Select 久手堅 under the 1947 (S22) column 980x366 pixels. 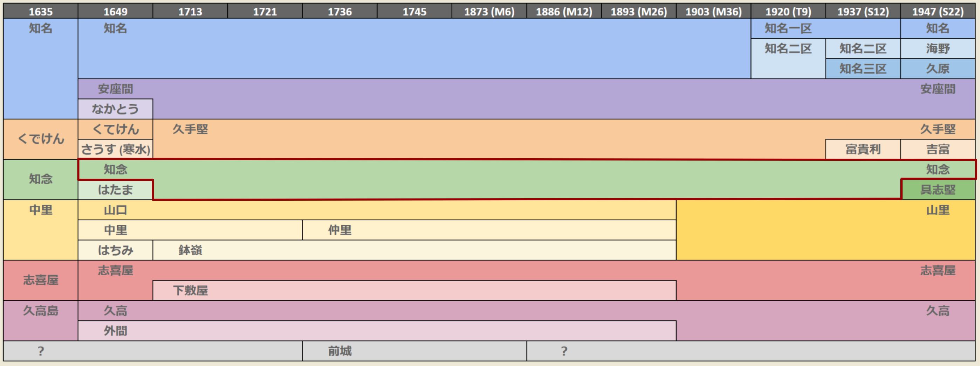tap(938, 129)
